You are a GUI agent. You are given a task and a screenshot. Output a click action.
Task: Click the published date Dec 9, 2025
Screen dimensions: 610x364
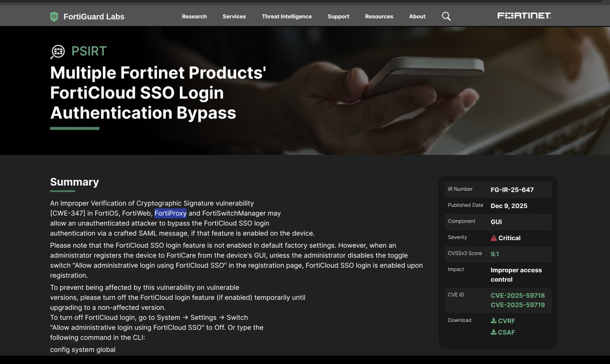click(509, 206)
